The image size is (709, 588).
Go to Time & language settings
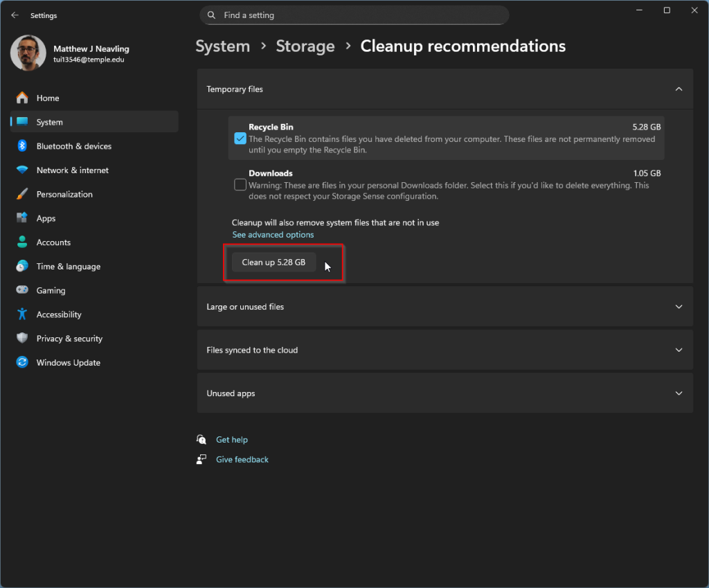point(68,267)
